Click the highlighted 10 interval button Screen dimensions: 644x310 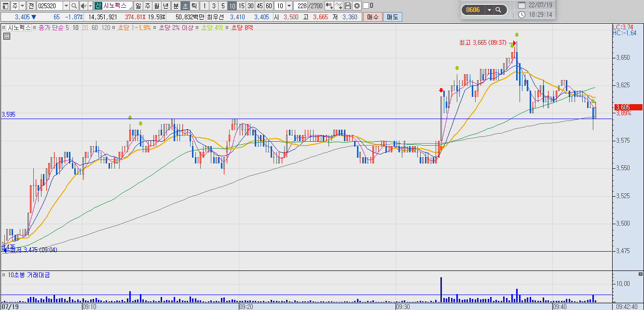pyautogui.click(x=232, y=6)
